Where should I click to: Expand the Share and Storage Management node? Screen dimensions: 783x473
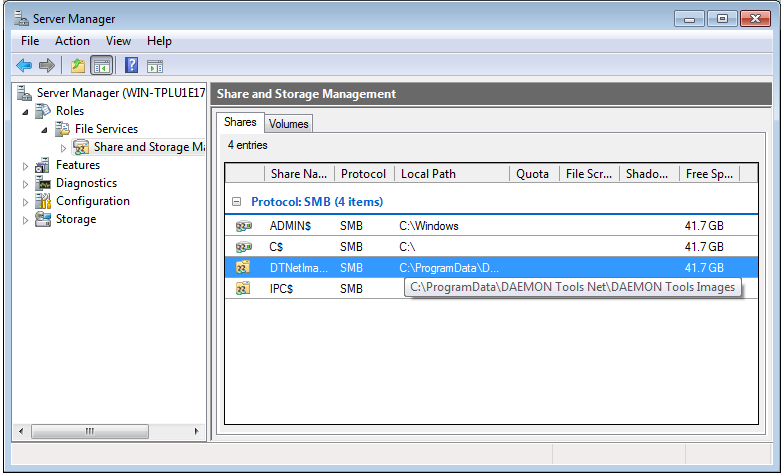(x=63, y=148)
